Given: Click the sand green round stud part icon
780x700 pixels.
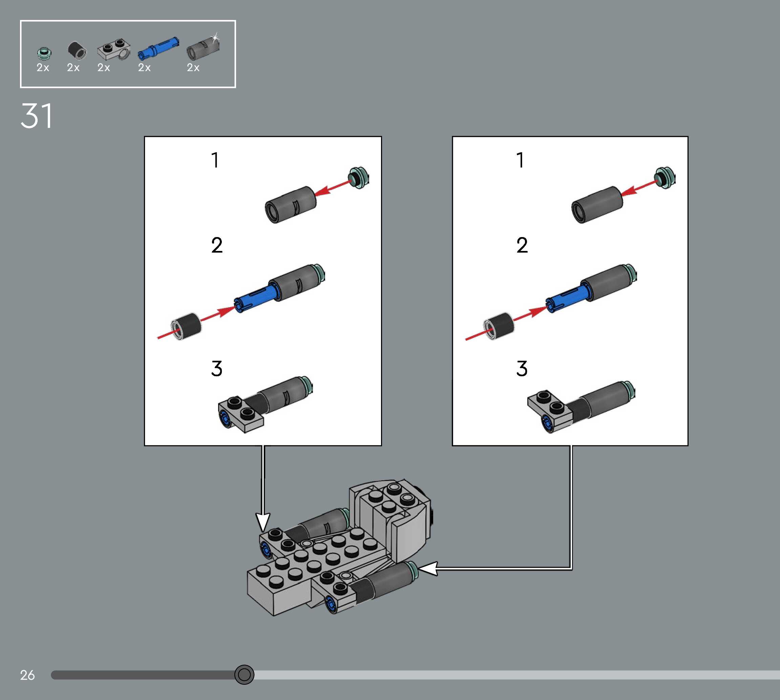Looking at the screenshot, I should tap(45, 53).
